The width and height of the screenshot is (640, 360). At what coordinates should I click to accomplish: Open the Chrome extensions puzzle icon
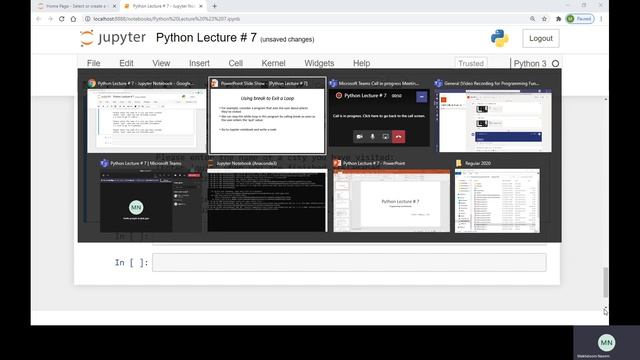point(558,19)
